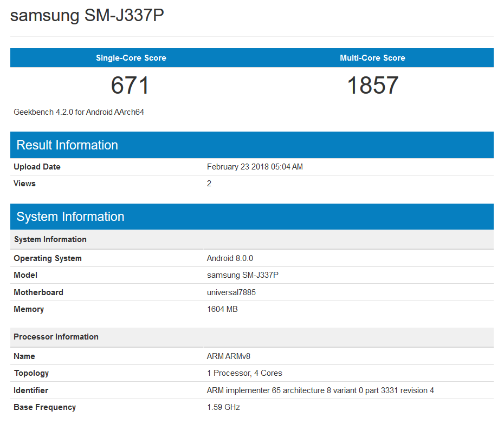Select the Multi-Core Score header
Image resolution: width=504 pixels, height=424 pixels.
pyautogui.click(x=372, y=58)
